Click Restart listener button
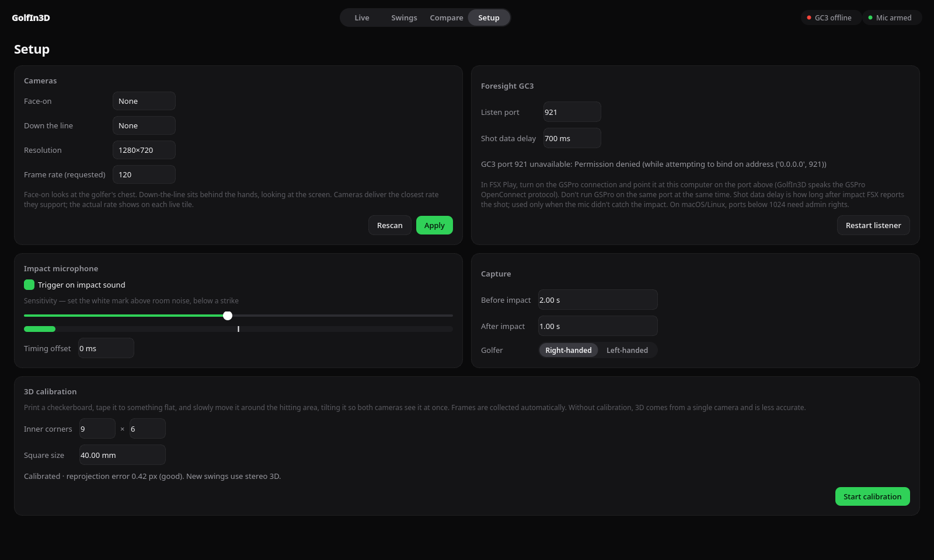This screenshot has width=934, height=560. pos(873,225)
